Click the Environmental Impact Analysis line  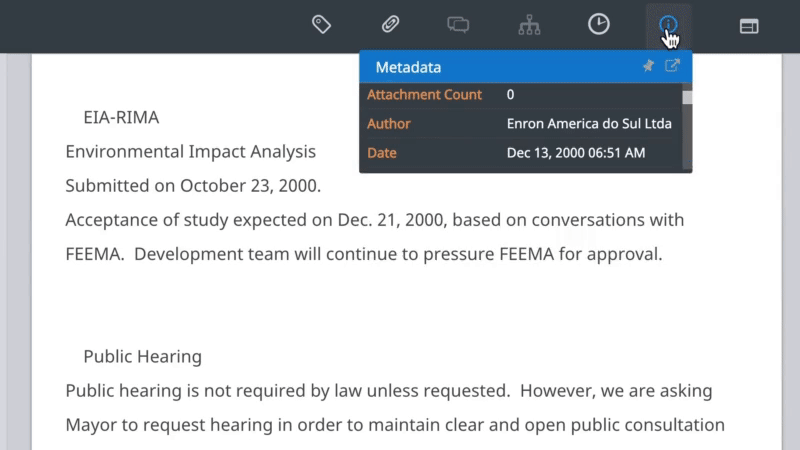tap(190, 152)
